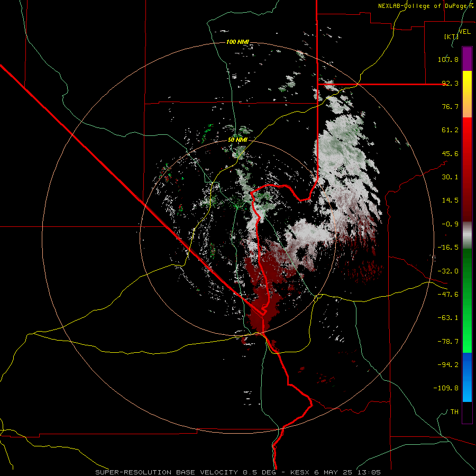Click the 76.7 value on velocity scale
The height and width of the screenshot is (476, 476).
coord(450,106)
